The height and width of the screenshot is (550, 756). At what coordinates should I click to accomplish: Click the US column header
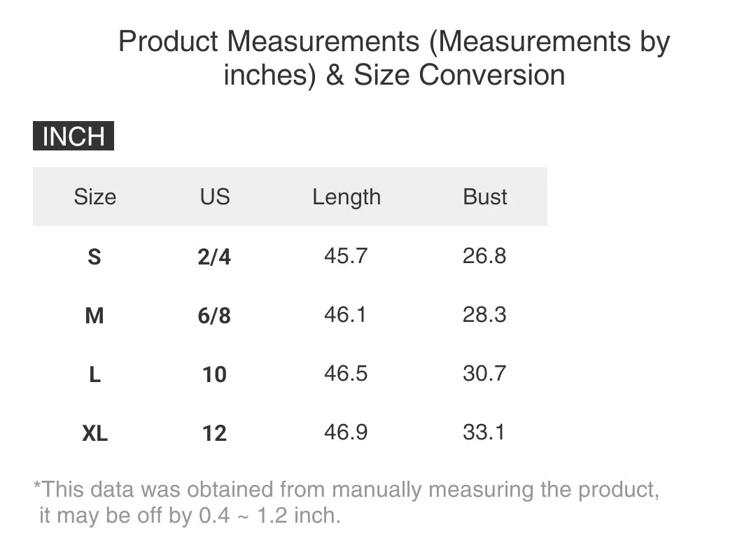point(215,197)
